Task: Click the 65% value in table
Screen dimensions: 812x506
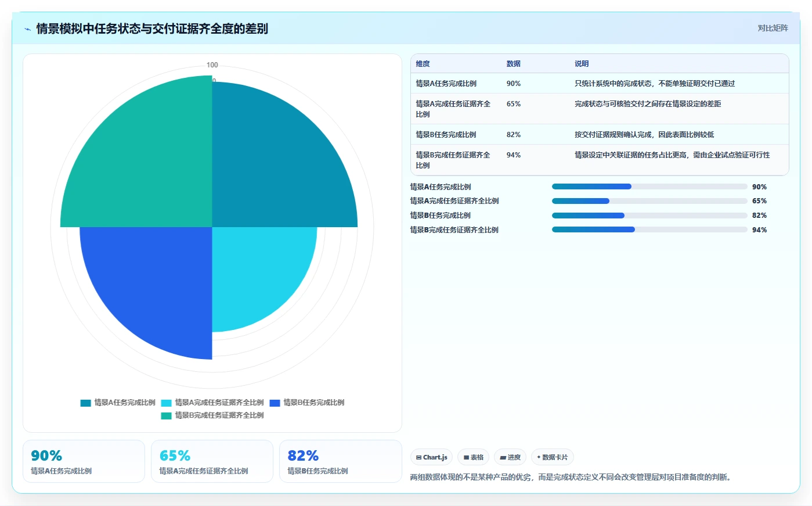Action: coord(513,104)
